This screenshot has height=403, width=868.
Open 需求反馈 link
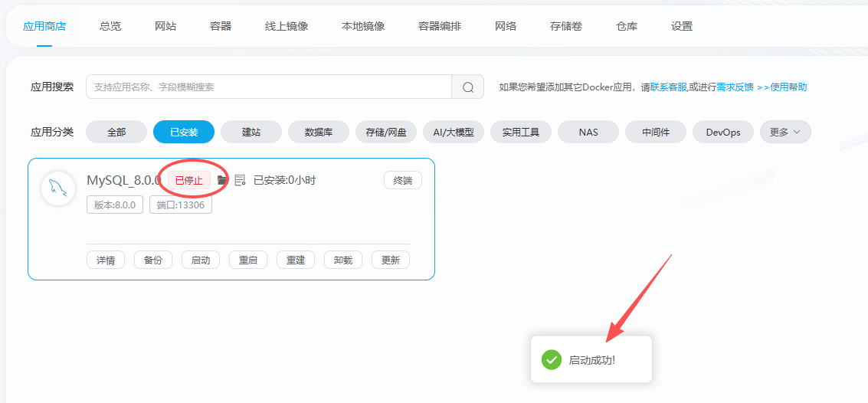pos(735,87)
